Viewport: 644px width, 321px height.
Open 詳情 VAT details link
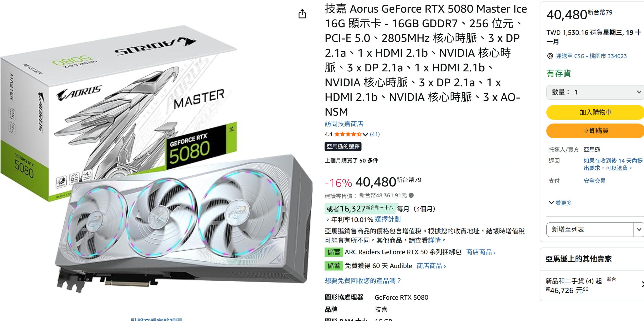(434, 240)
